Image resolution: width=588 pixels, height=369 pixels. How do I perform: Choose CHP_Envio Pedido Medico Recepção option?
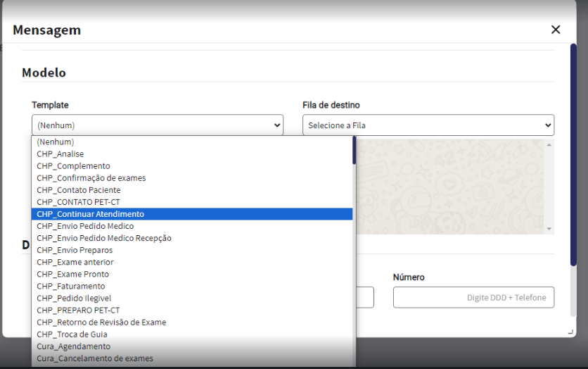coord(192,238)
